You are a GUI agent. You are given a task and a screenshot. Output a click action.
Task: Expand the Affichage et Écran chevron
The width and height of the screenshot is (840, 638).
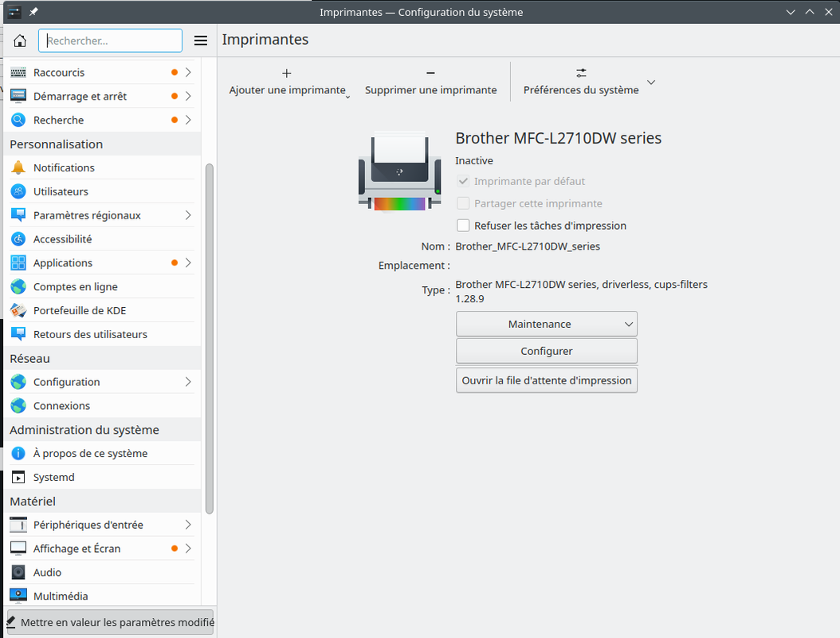pyautogui.click(x=188, y=549)
